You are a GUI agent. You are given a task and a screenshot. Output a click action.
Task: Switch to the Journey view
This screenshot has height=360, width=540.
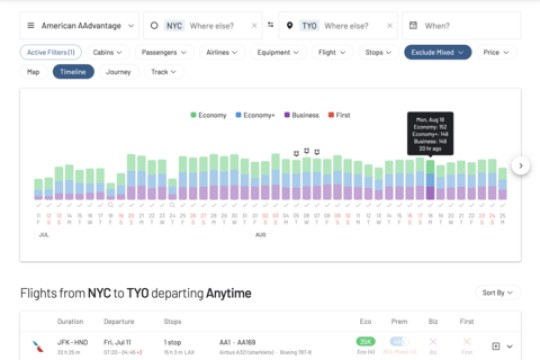(x=118, y=72)
